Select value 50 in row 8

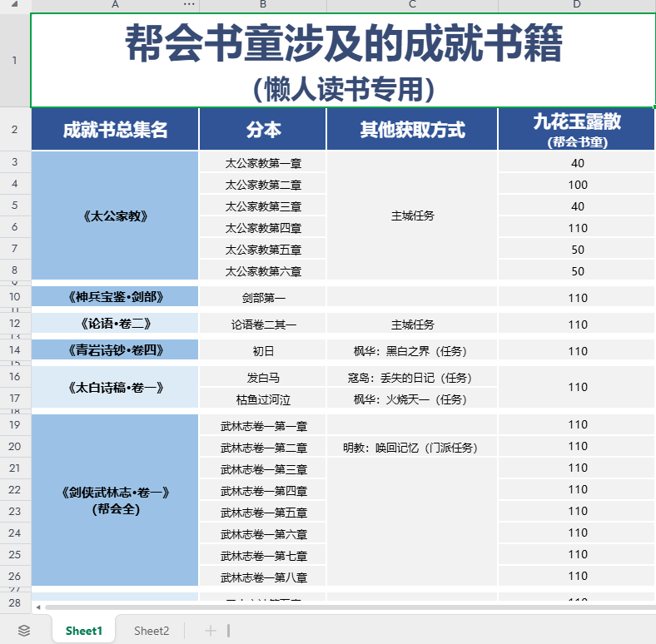577,271
